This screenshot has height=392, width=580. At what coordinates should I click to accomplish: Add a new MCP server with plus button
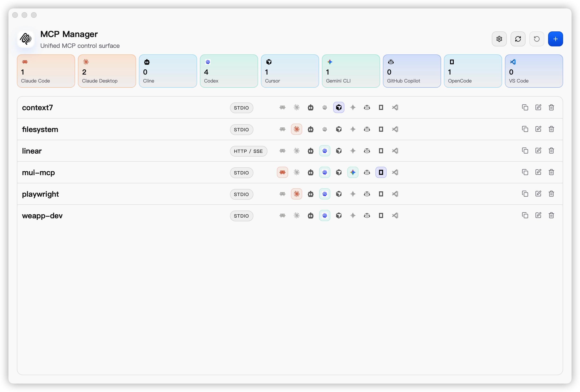point(555,39)
